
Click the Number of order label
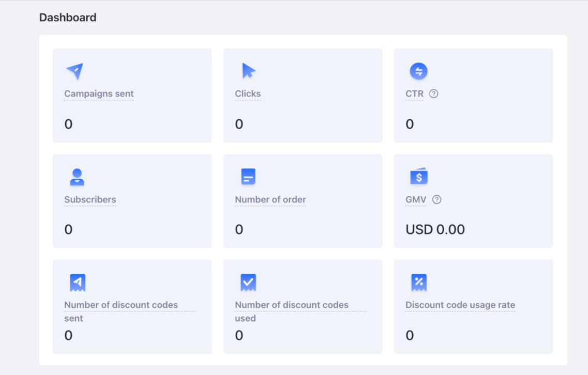[270, 199]
